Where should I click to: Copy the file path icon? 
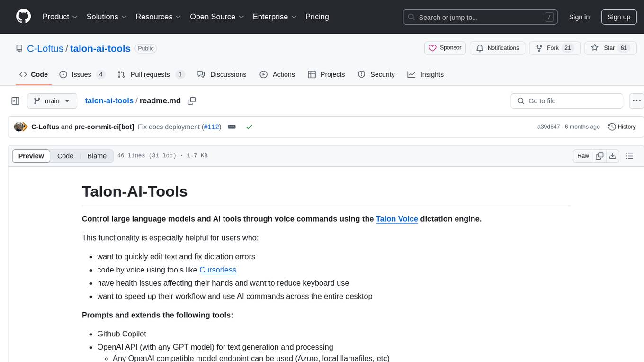coord(192,101)
